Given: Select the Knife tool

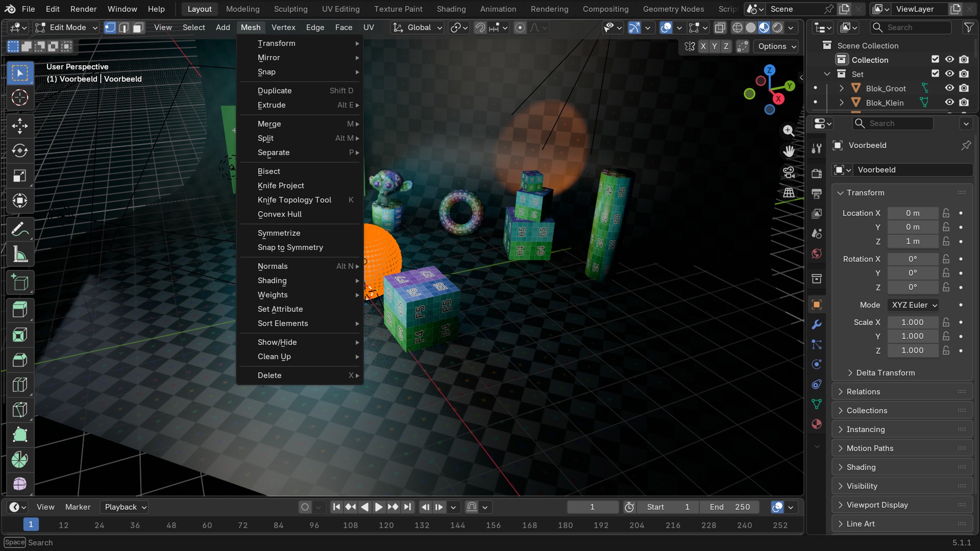Looking at the screenshot, I should pos(20,410).
